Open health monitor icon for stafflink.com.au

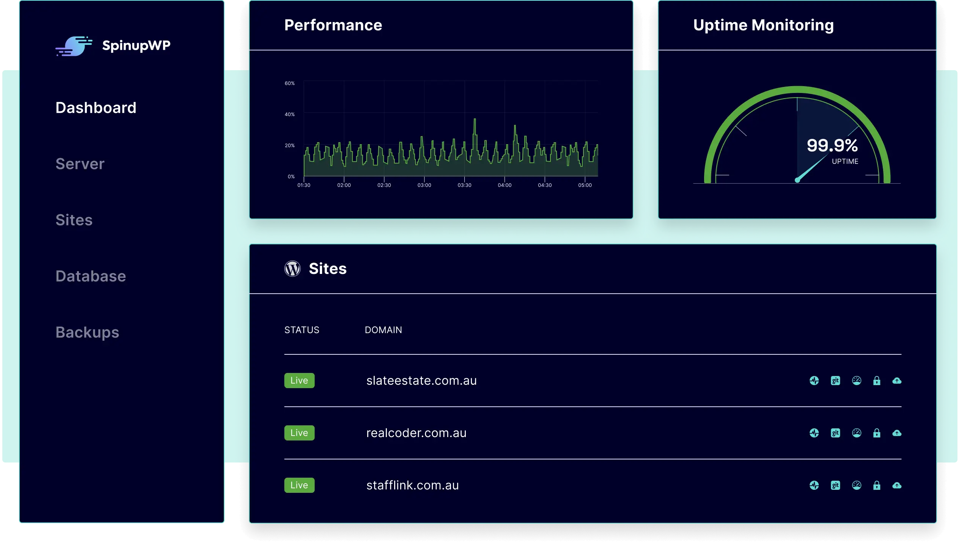click(814, 485)
